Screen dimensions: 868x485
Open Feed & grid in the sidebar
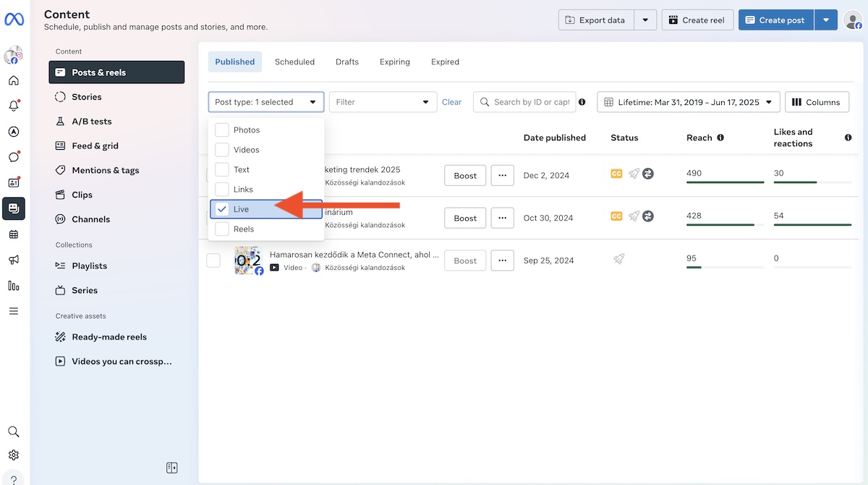[x=116, y=145]
